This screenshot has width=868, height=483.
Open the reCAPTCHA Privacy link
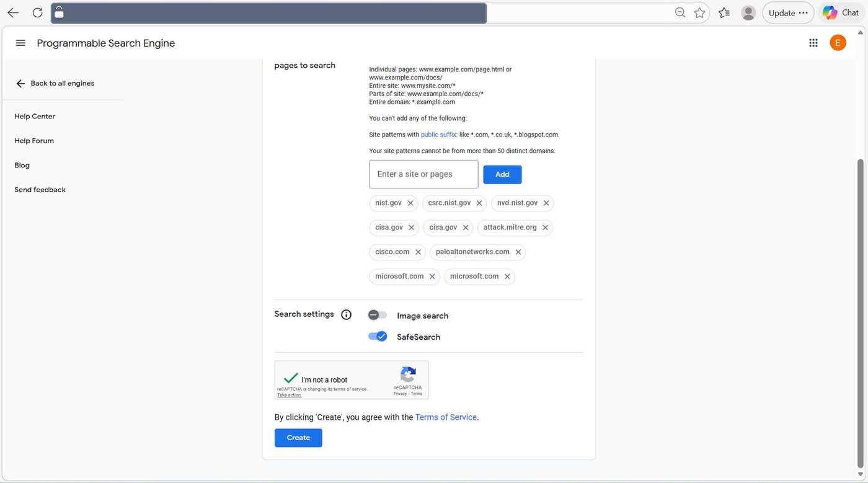click(400, 394)
